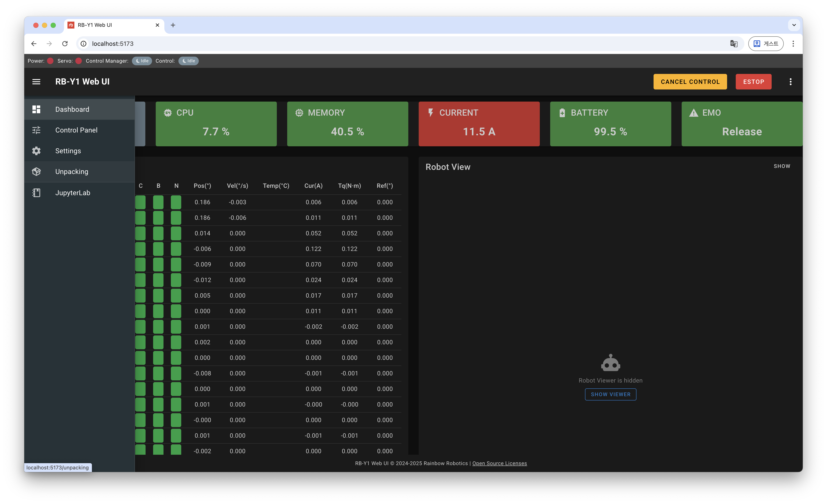
Task: Open Chrome's three-dot browser menu
Action: click(x=793, y=44)
